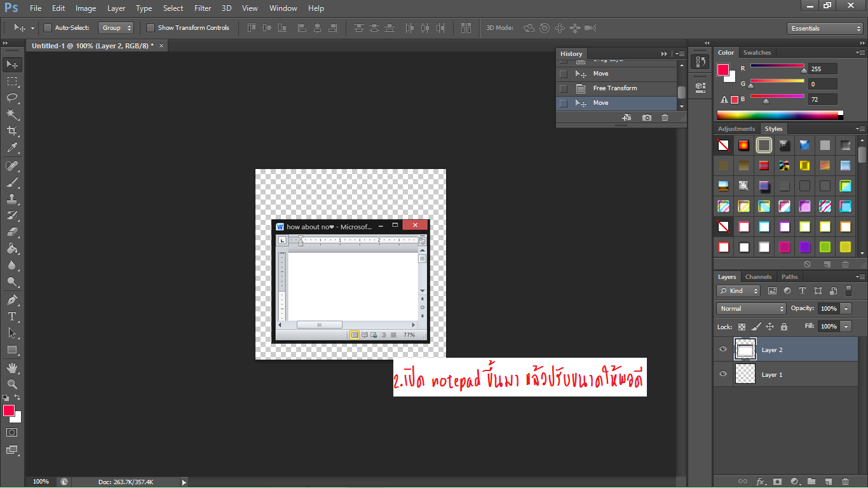Select the Clone Stamp tool
Image resolution: width=868 pixels, height=488 pixels.
(12, 199)
